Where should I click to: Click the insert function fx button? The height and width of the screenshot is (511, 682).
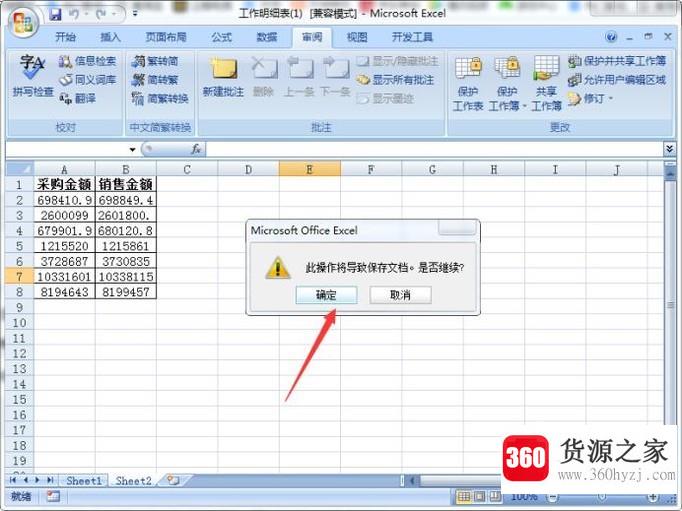tap(196, 149)
